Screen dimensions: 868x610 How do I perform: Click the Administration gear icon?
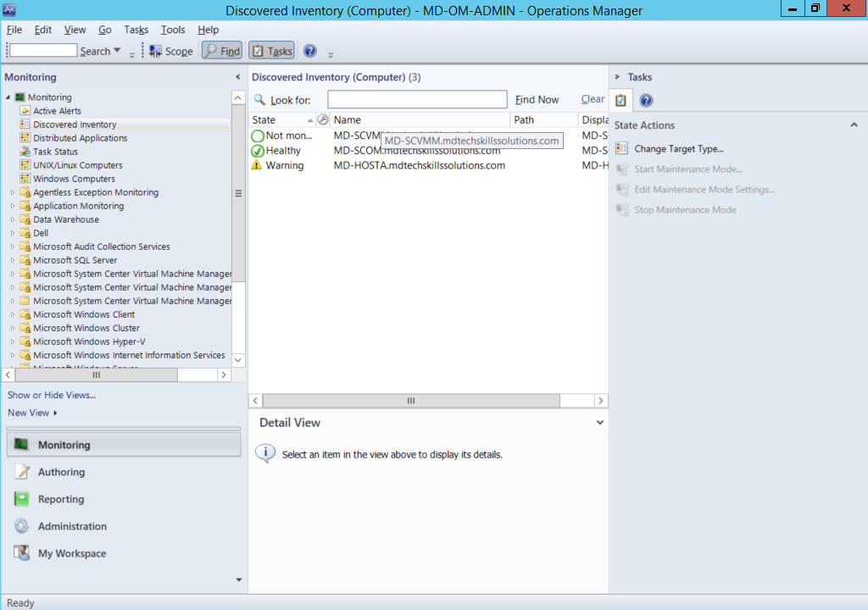(21, 526)
